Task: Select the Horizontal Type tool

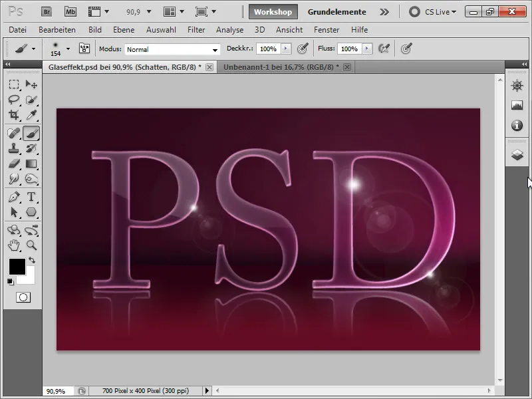Action: click(x=31, y=197)
